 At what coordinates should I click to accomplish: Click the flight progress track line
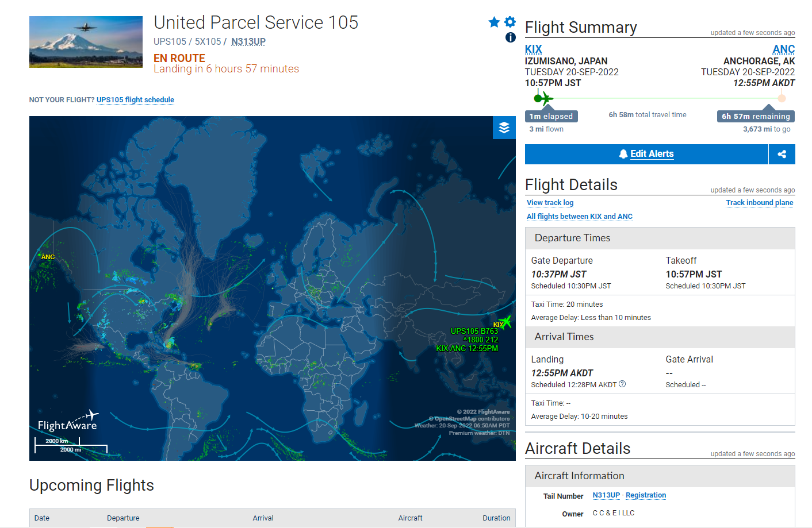pos(661,98)
